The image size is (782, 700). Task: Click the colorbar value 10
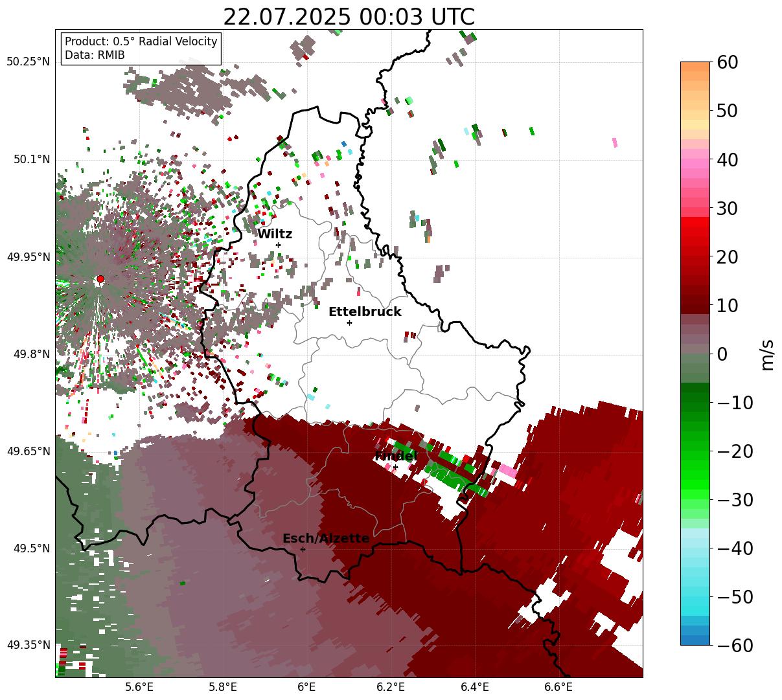click(x=727, y=305)
